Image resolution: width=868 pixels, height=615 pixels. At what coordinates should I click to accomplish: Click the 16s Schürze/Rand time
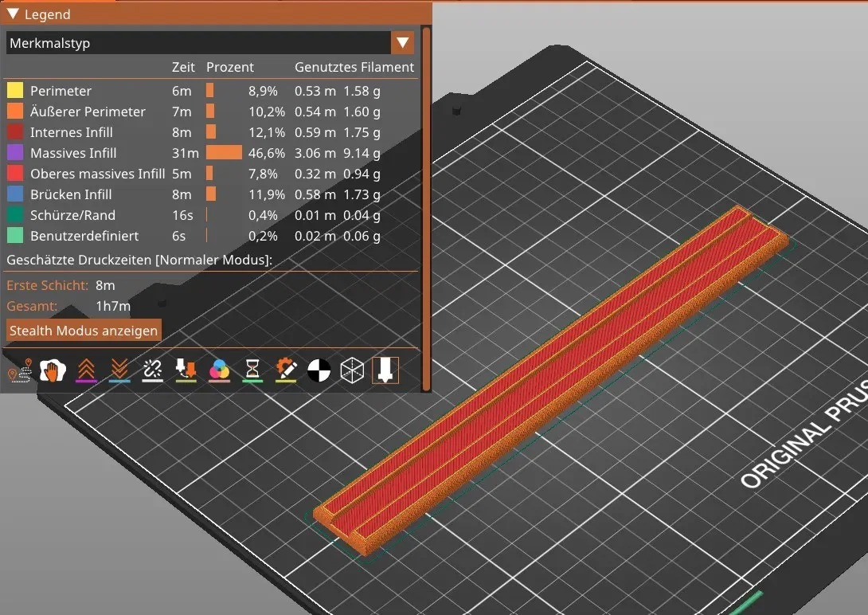tap(182, 215)
